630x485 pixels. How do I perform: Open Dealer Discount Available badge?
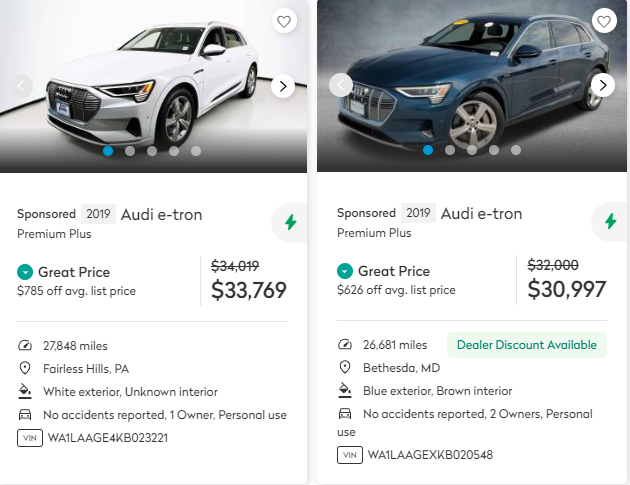click(x=526, y=345)
